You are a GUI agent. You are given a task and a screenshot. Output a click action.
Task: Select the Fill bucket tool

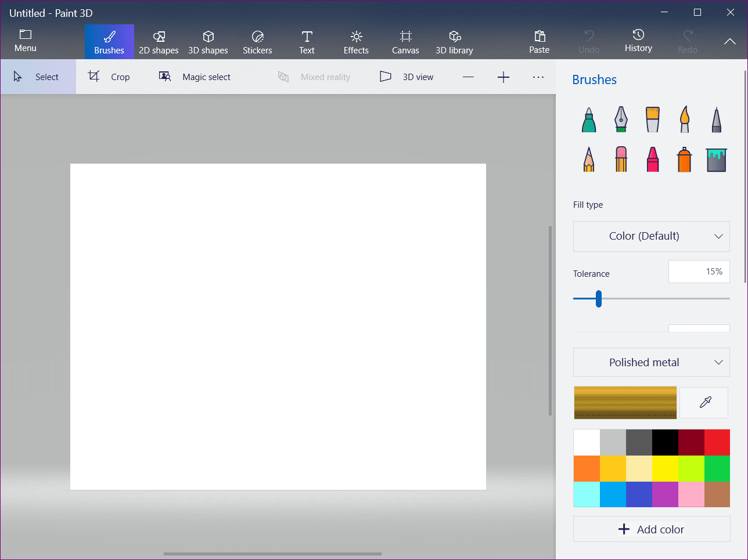(x=717, y=160)
